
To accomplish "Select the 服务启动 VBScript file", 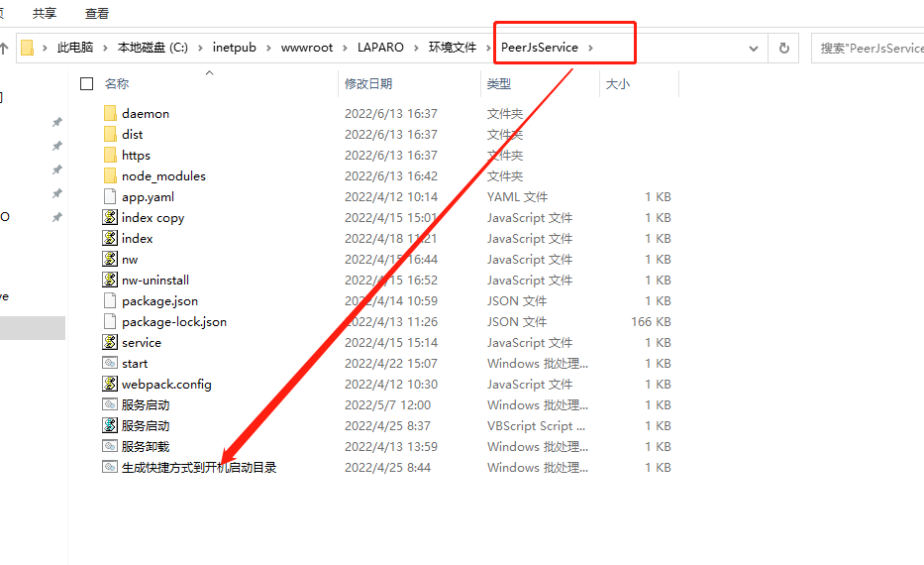I will (146, 426).
